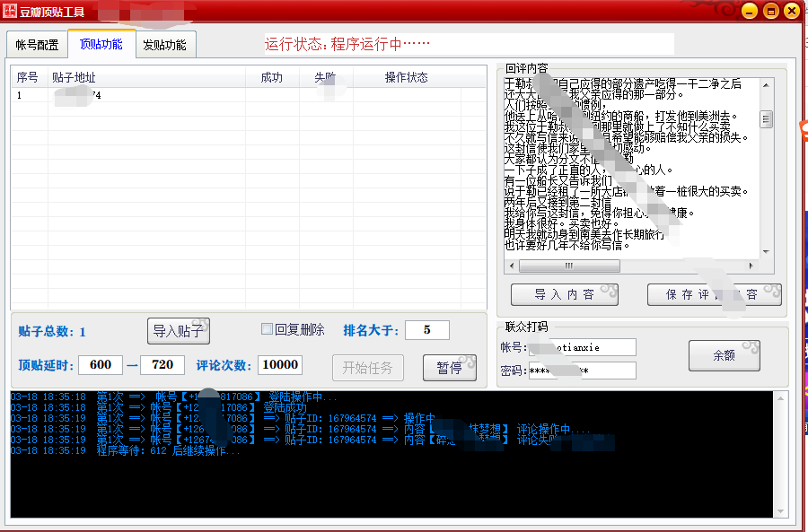Click the right arrow of horizontal scrollbar
The height and width of the screenshot is (532, 808).
point(752,266)
